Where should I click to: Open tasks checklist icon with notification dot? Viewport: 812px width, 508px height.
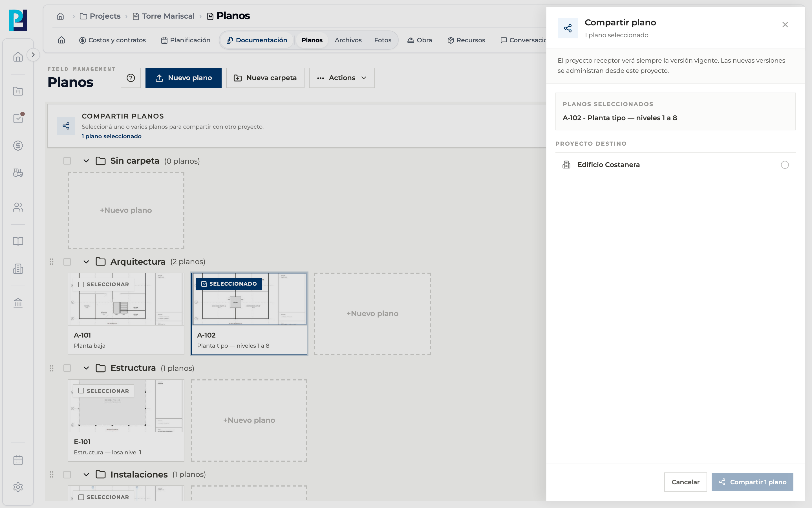pyautogui.click(x=18, y=118)
